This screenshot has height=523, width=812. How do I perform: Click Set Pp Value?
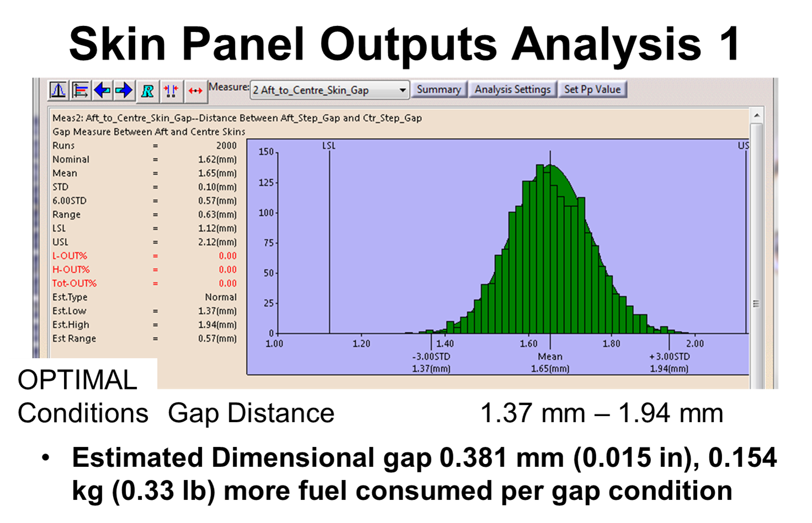pyautogui.click(x=593, y=89)
